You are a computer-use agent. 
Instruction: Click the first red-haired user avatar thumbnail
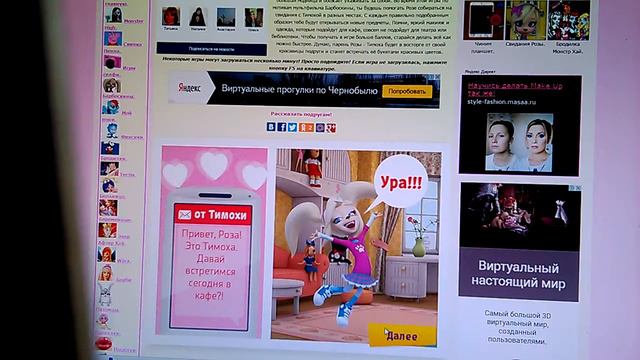coord(171,17)
